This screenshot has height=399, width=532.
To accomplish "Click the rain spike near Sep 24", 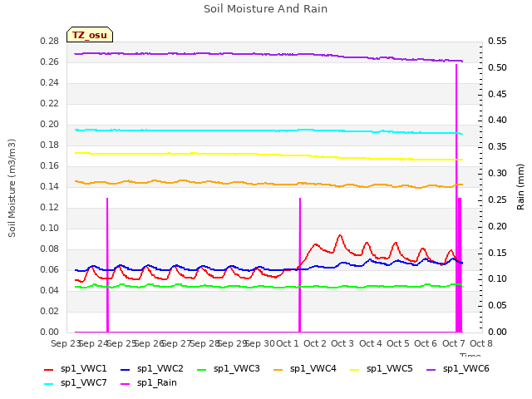I will coord(107,264).
